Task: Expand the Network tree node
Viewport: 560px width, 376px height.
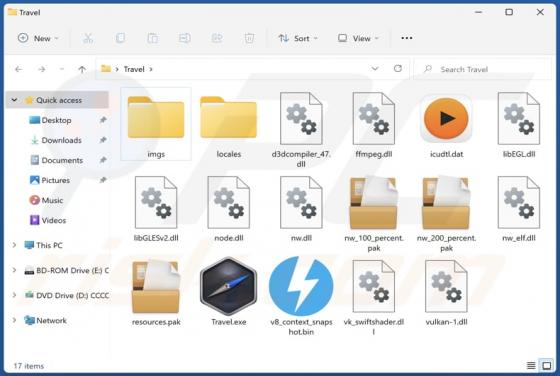Action: 14,320
